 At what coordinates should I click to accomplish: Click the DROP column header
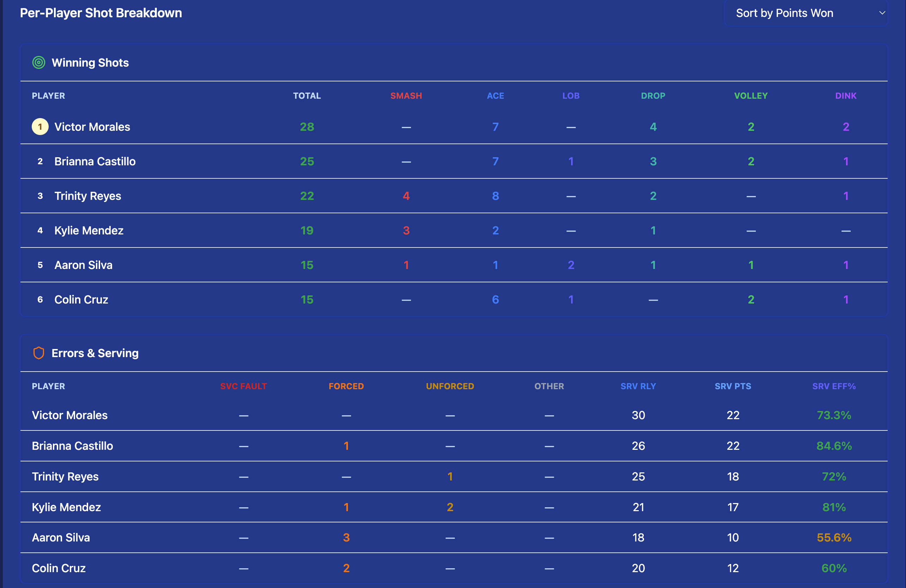(x=653, y=96)
